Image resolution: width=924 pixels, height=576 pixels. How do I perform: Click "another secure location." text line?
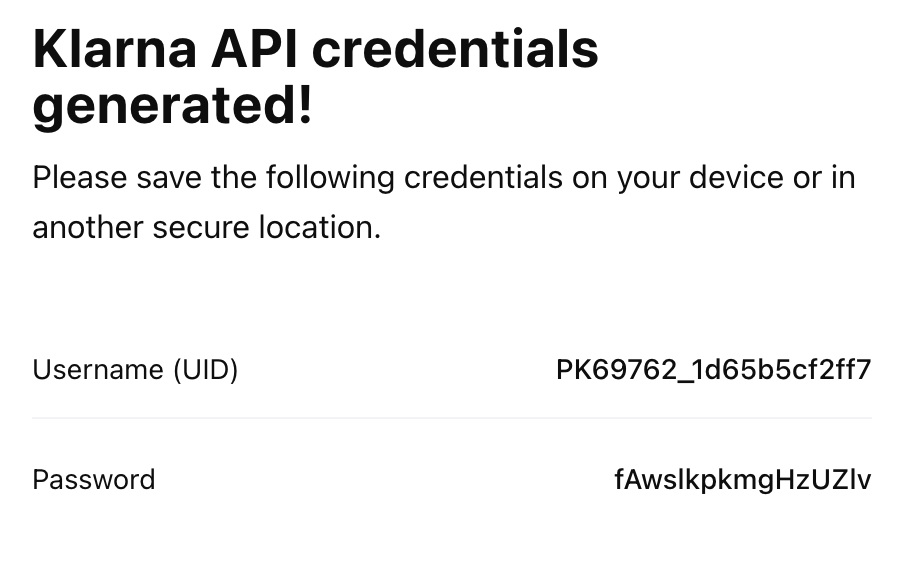(206, 227)
